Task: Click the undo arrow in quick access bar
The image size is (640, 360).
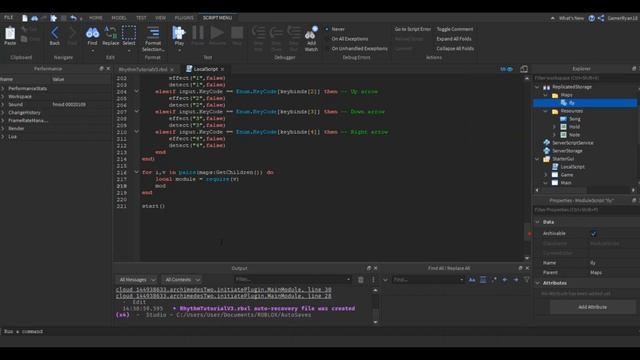Action: point(73,18)
